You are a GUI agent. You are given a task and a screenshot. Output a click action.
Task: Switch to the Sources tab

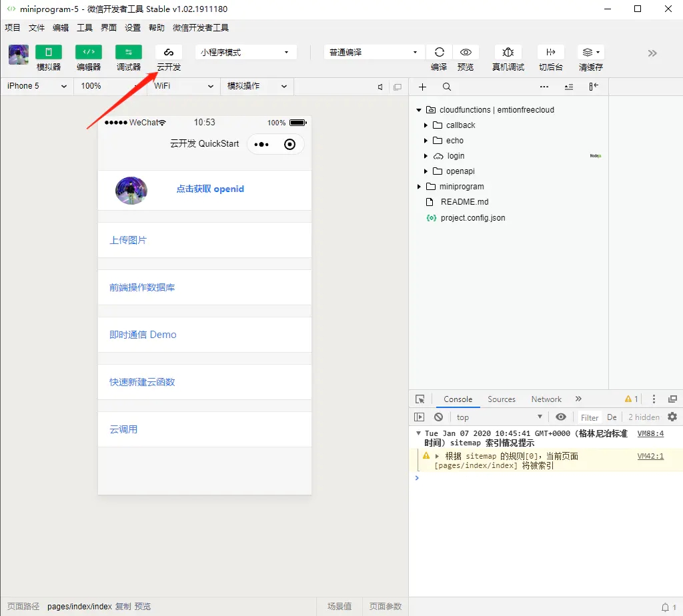point(502,399)
